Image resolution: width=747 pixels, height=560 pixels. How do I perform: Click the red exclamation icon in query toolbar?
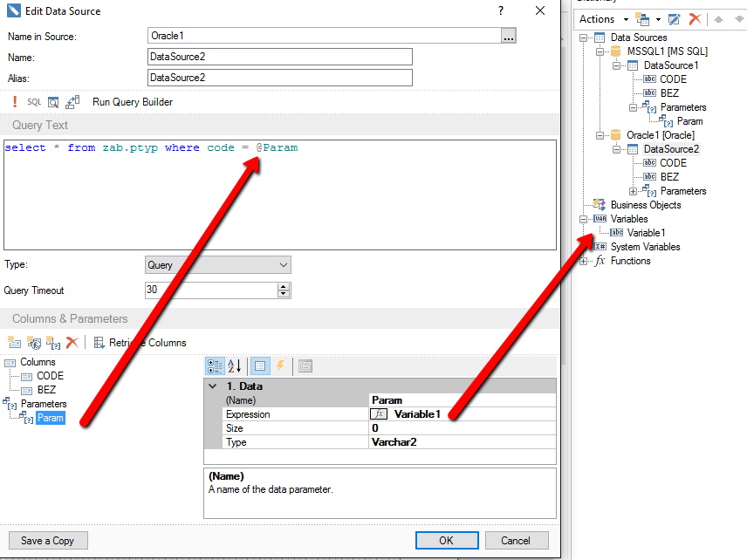coord(15,102)
